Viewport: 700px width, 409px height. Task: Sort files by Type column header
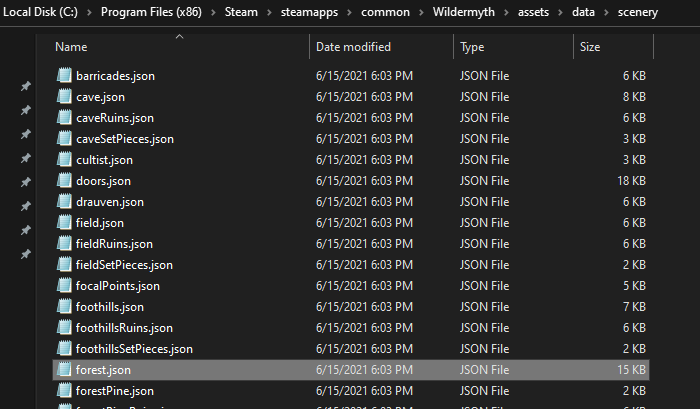point(472,47)
